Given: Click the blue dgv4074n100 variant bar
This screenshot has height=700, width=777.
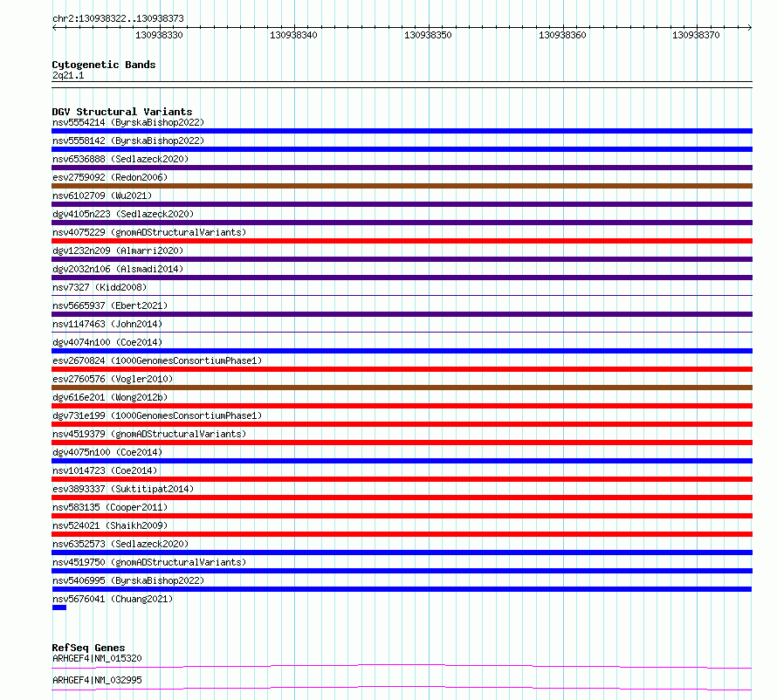Looking at the screenshot, I should coord(402,351).
